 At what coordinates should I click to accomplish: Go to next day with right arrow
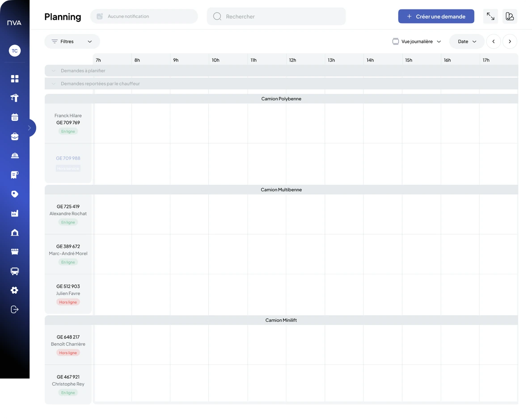coord(510,42)
